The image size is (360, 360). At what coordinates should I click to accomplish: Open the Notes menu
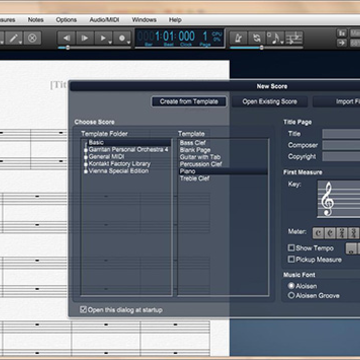(x=36, y=20)
